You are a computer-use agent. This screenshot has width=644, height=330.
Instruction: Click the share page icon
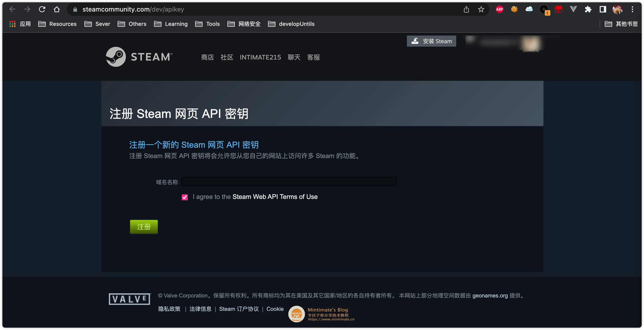pos(466,9)
